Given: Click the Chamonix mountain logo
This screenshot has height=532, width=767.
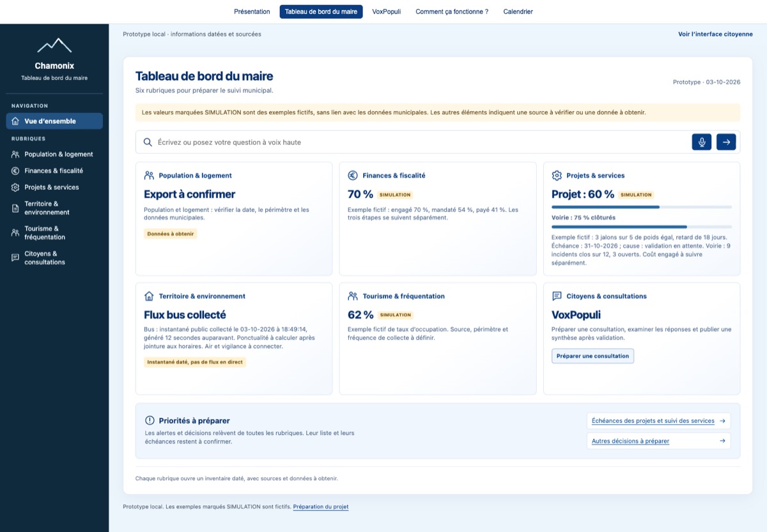Looking at the screenshot, I should (54, 45).
